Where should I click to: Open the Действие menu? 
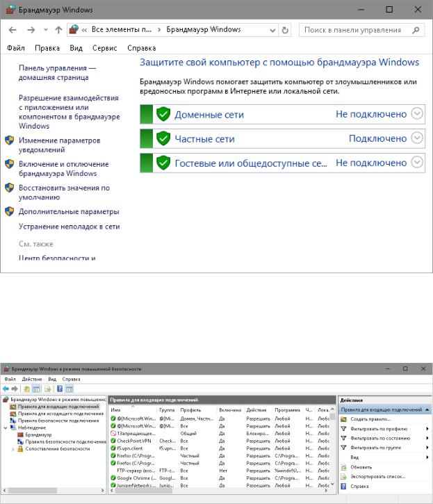32,380
